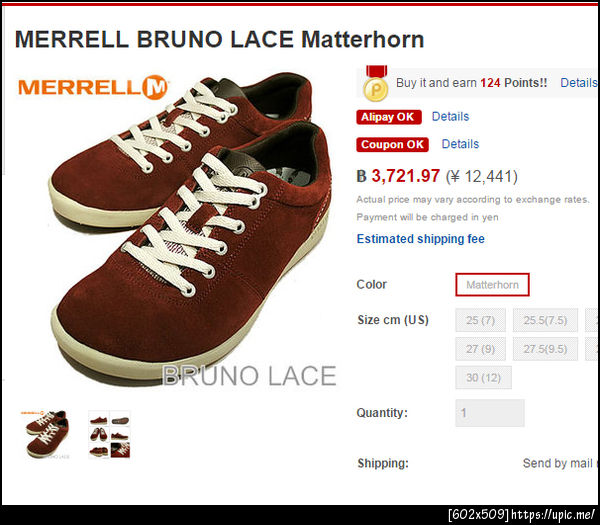
Task: Click the Coupon OK badge
Action: 392,145
